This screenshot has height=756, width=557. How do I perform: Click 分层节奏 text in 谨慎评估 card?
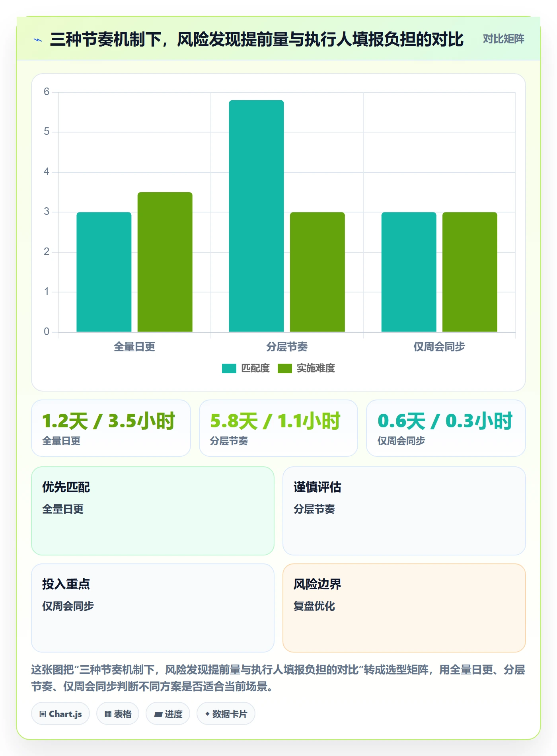[314, 509]
